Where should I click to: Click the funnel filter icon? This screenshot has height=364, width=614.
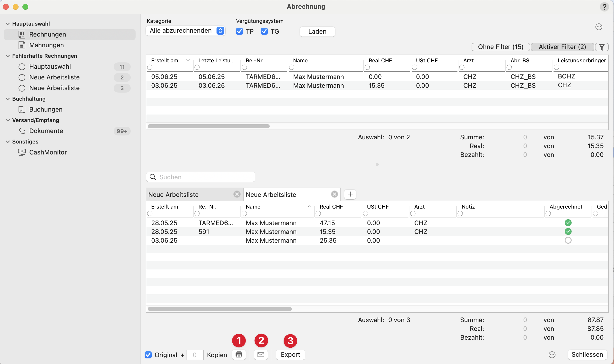602,47
